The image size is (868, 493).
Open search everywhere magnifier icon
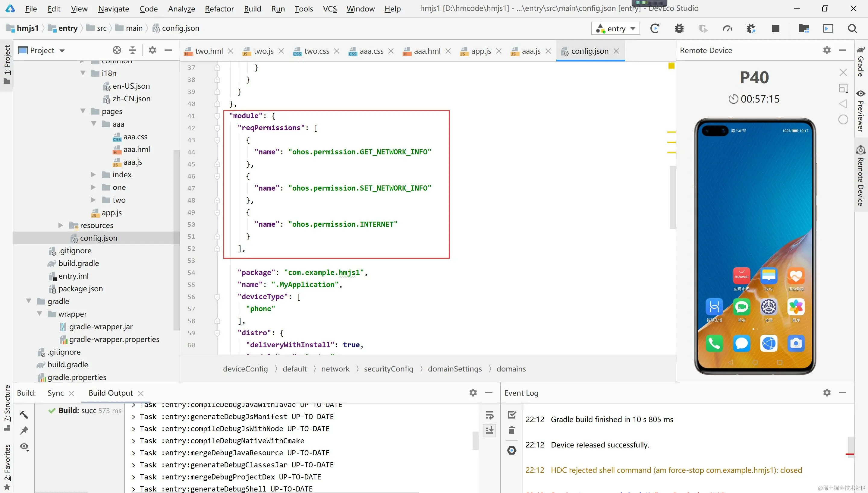pos(852,28)
